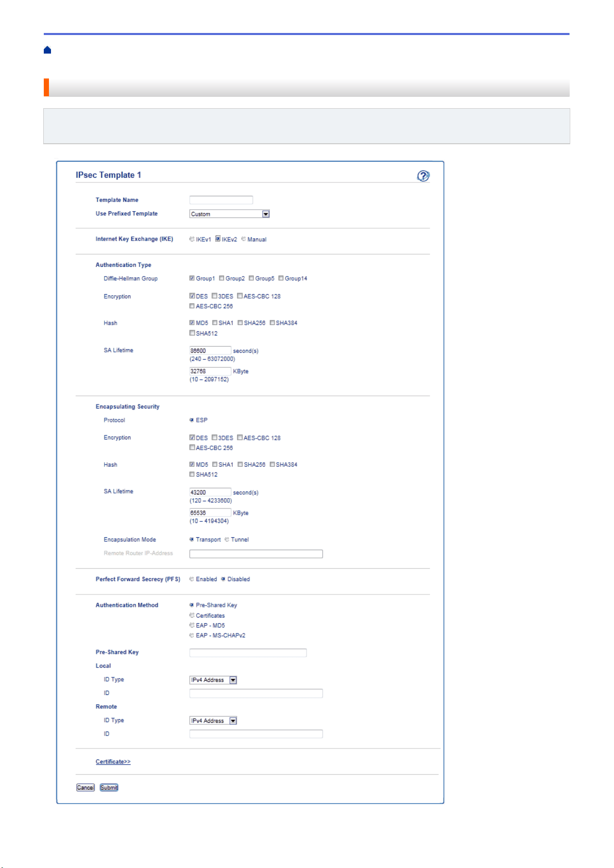Screen dimensions: 614x868
Task: Open the help question mark icon
Action: point(423,176)
